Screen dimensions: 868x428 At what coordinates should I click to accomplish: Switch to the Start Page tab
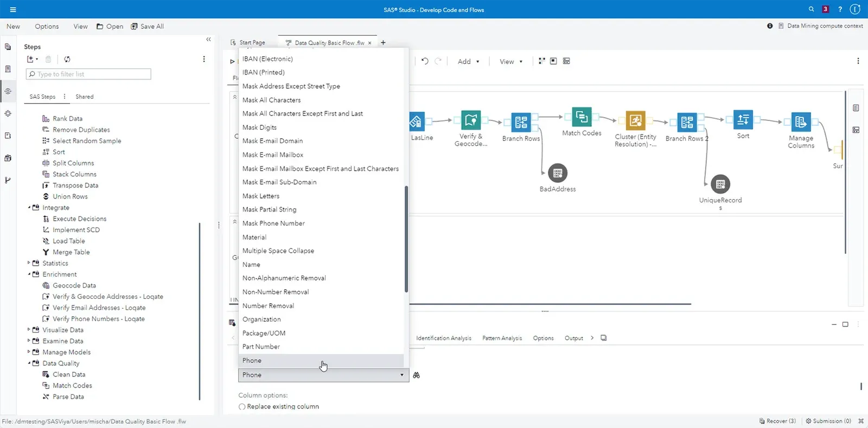click(x=252, y=43)
